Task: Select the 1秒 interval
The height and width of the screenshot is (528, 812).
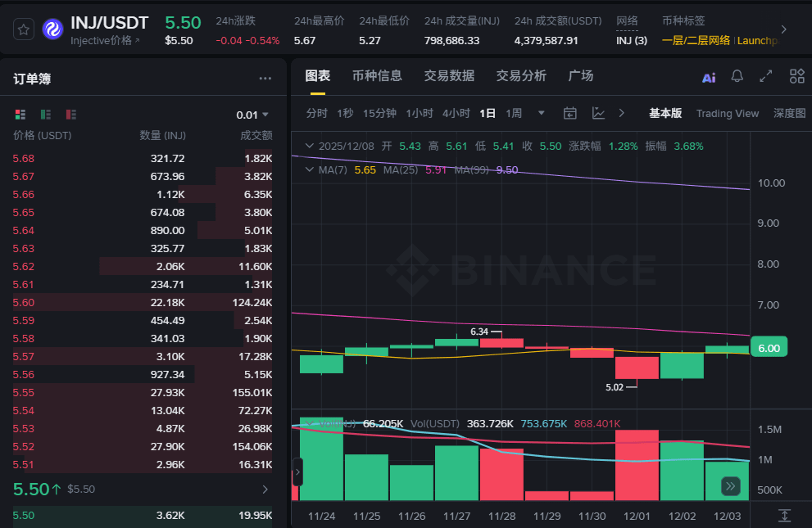Action: [x=345, y=113]
